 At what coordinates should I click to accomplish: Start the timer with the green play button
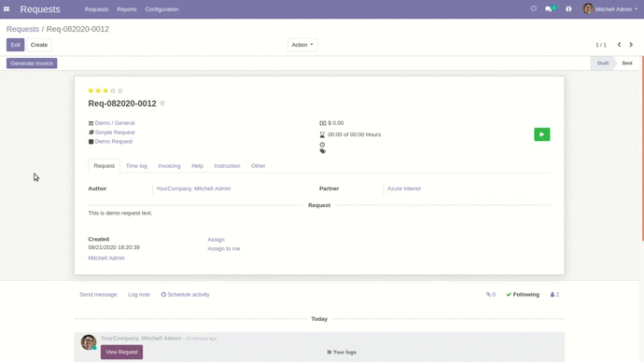[x=541, y=134]
